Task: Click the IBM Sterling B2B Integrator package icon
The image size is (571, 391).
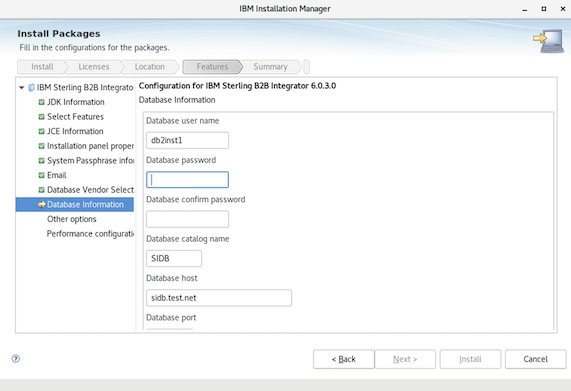Action: click(x=31, y=88)
